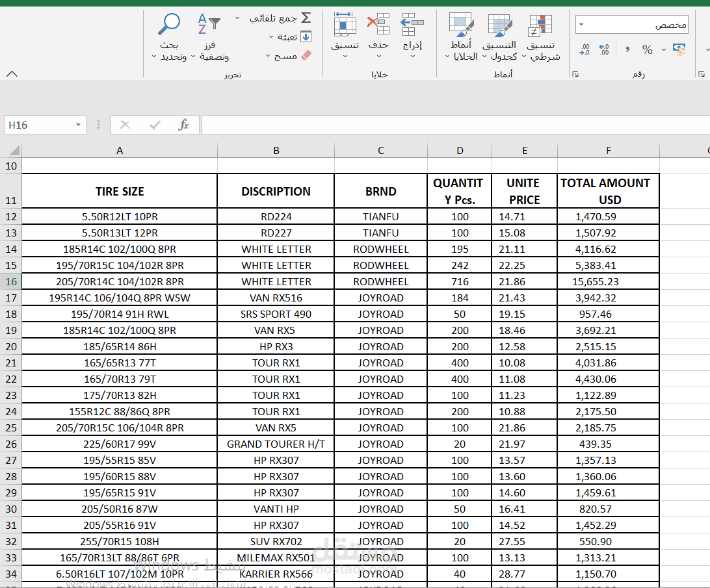Click the insert function fx icon

tap(183, 125)
